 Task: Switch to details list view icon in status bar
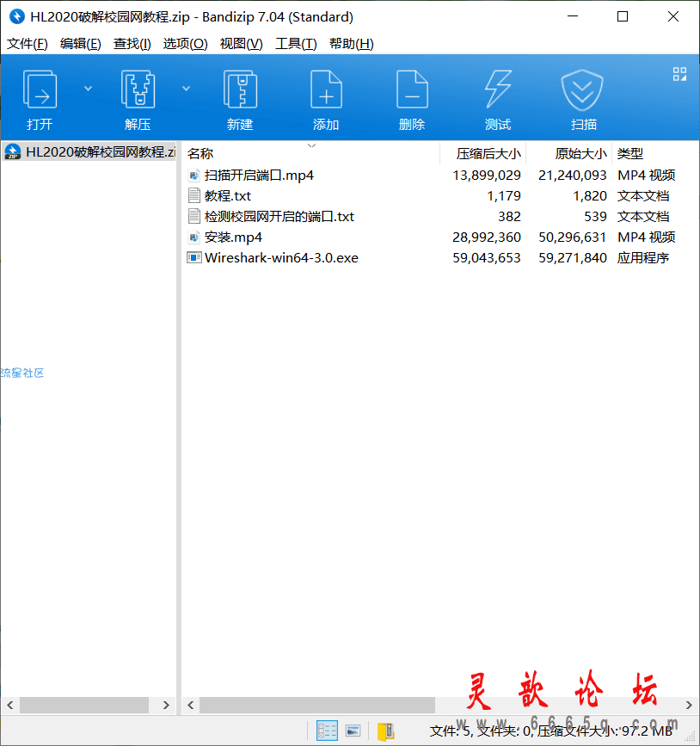click(x=327, y=731)
